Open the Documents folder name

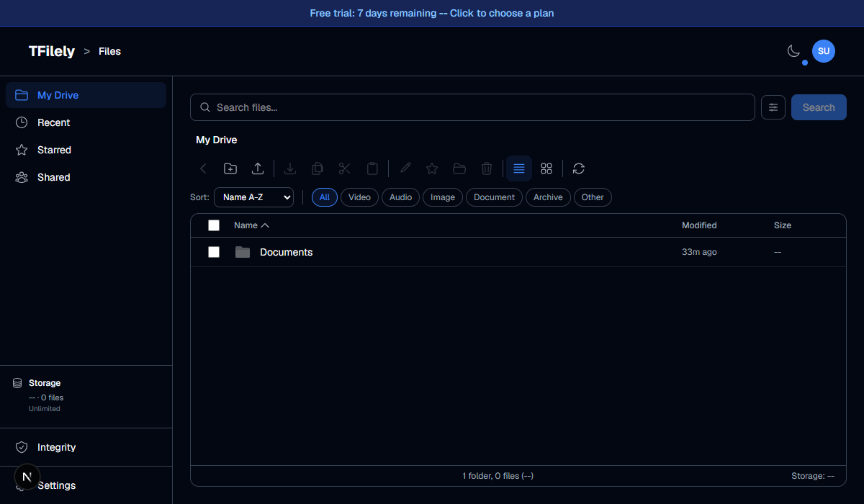(287, 252)
